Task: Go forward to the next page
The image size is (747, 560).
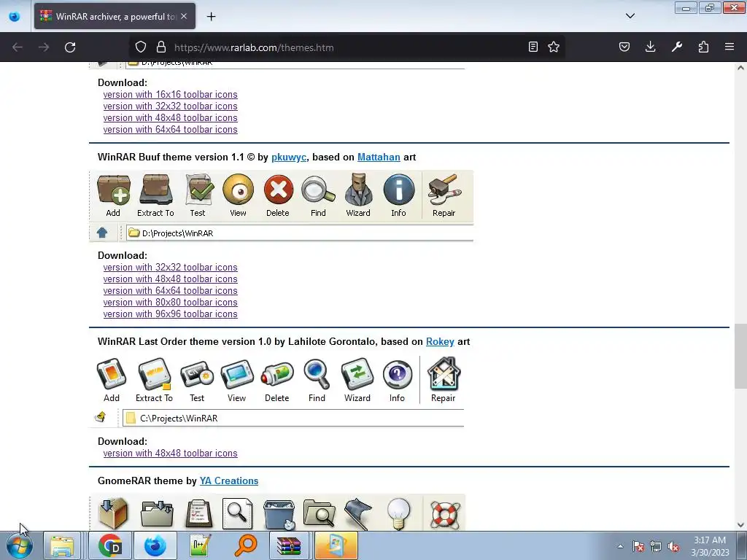Action: pyautogui.click(x=44, y=47)
